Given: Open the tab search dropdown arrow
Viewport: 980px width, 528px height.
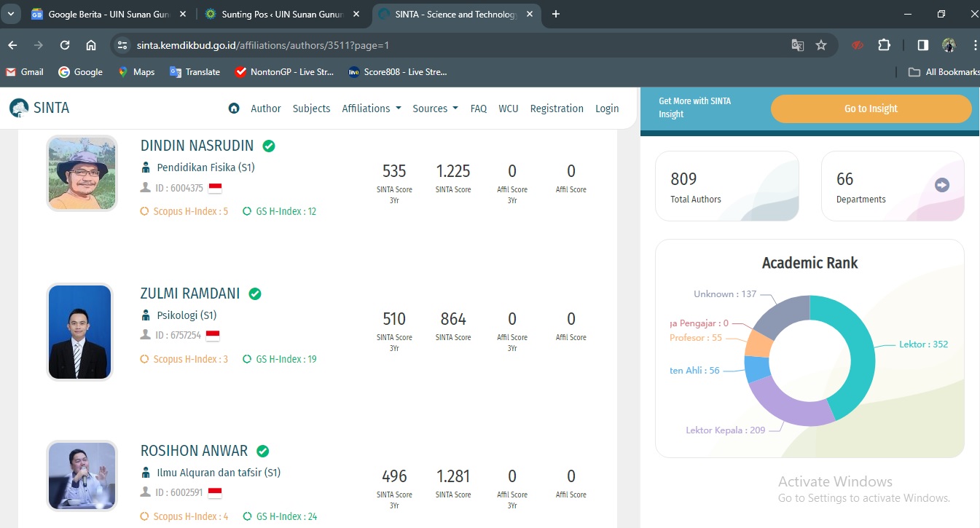Looking at the screenshot, I should pyautogui.click(x=11, y=14).
